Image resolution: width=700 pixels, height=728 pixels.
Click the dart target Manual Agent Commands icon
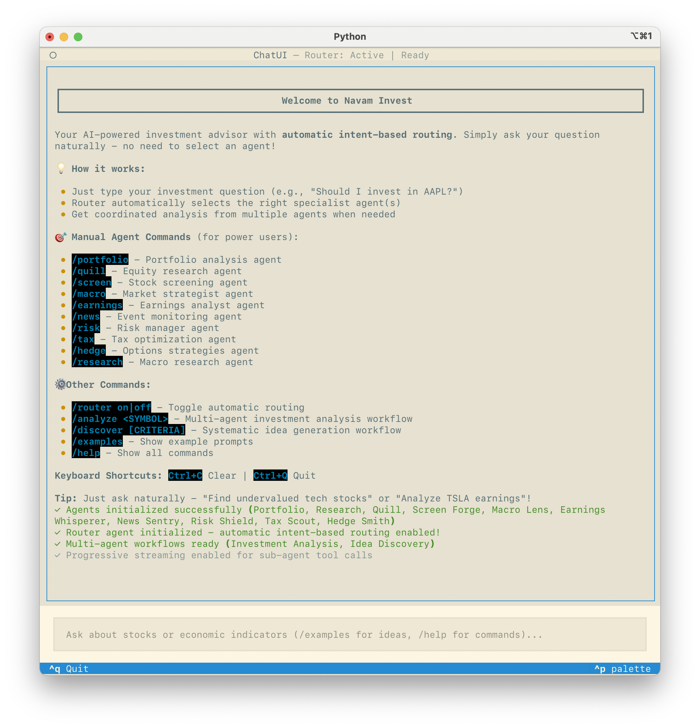[x=61, y=237]
